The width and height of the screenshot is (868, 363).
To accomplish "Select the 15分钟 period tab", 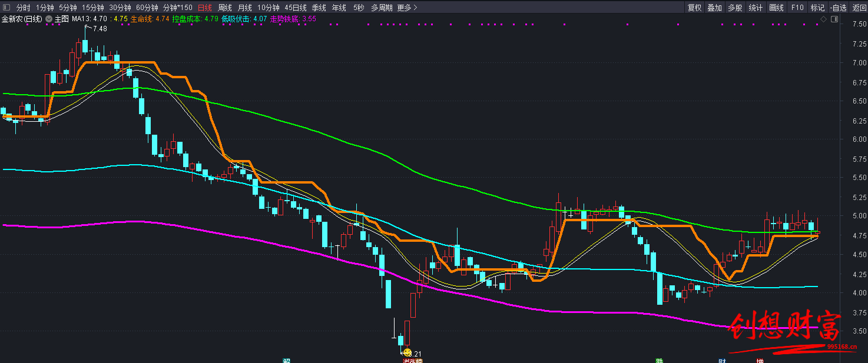I will tap(93, 8).
